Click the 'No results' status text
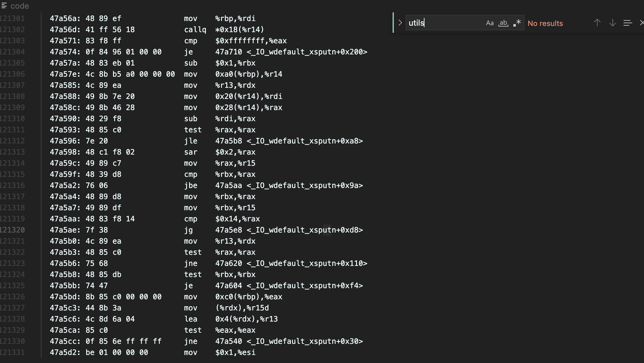 coord(545,23)
